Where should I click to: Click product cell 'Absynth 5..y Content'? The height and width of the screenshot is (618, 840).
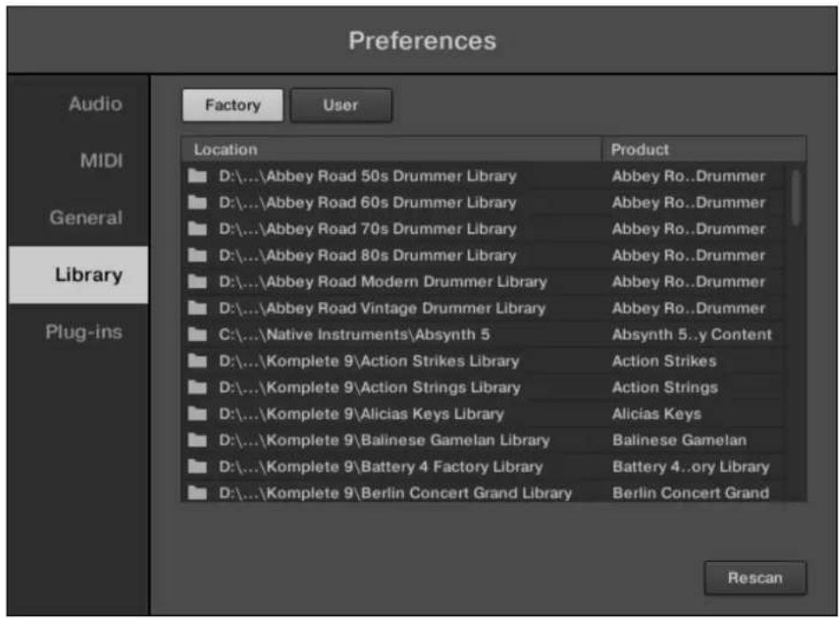(x=692, y=334)
